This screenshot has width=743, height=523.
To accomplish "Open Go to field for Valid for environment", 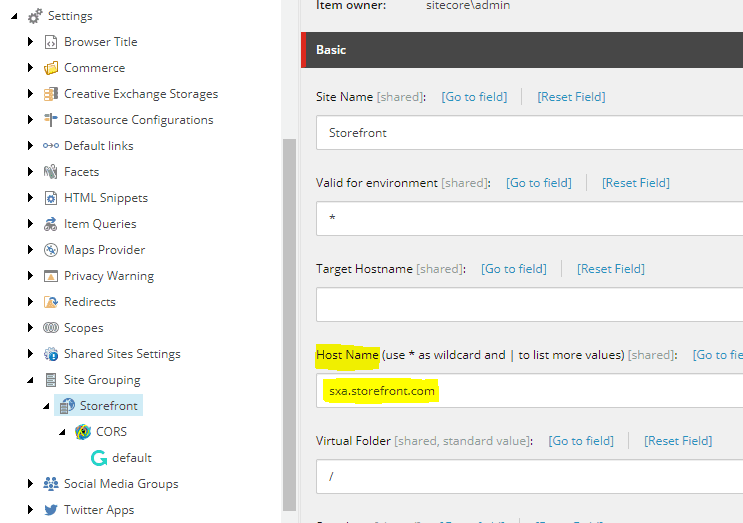I will pyautogui.click(x=539, y=183).
